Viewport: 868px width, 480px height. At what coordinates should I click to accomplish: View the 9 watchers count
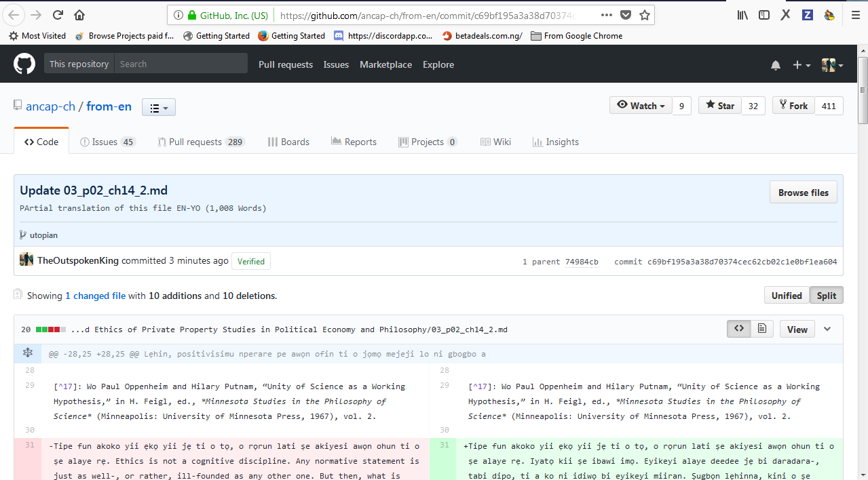tap(682, 106)
